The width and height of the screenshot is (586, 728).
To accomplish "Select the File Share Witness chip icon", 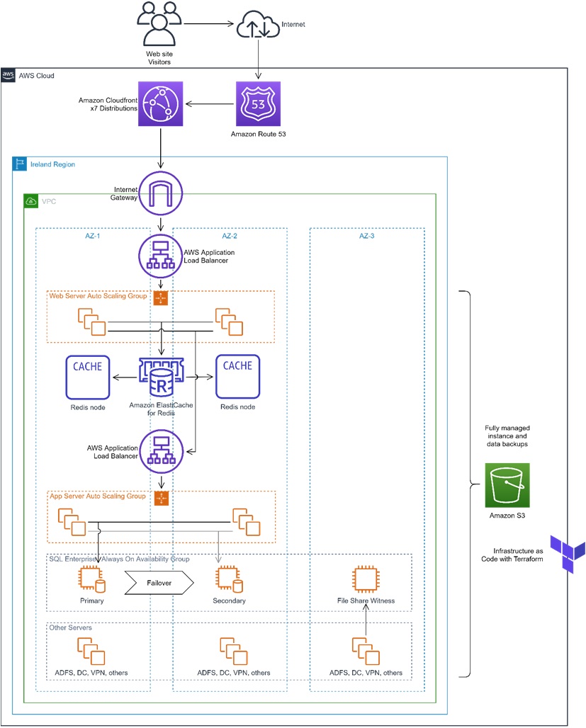I will (366, 579).
